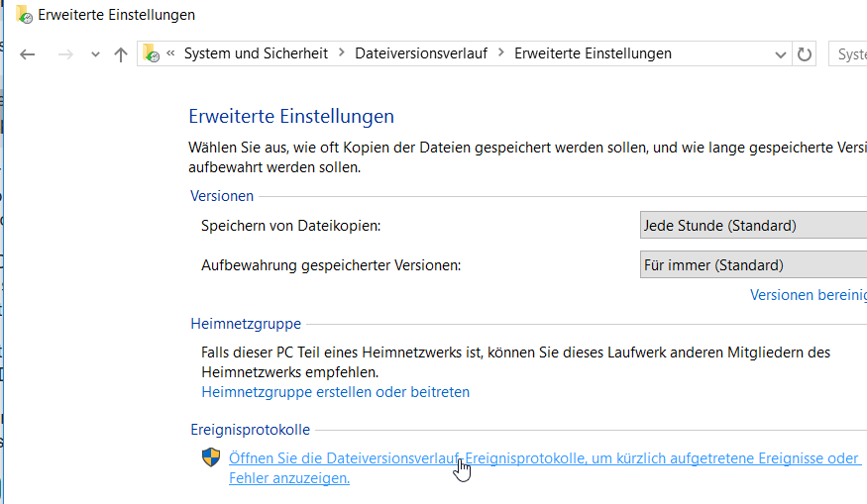Screen dimensions: 867x504
Task: Click the back navigation arrow
Action: pos(28,54)
